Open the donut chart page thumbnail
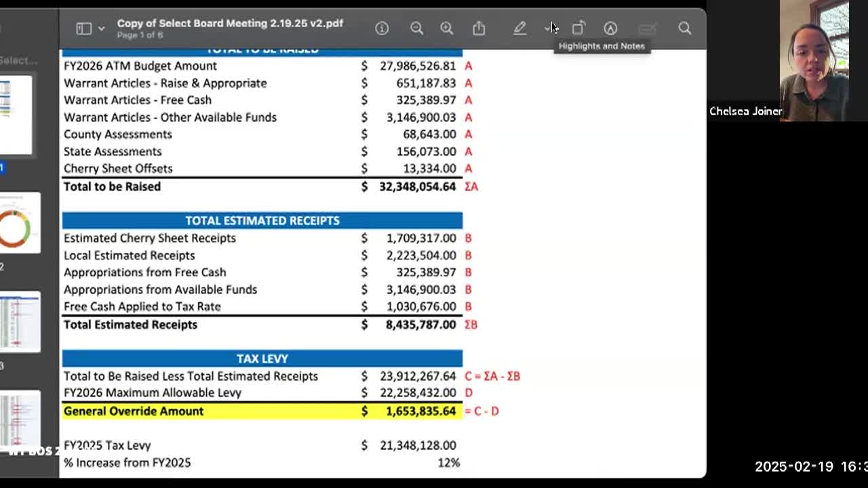The width and height of the screenshot is (868, 488). 20,224
